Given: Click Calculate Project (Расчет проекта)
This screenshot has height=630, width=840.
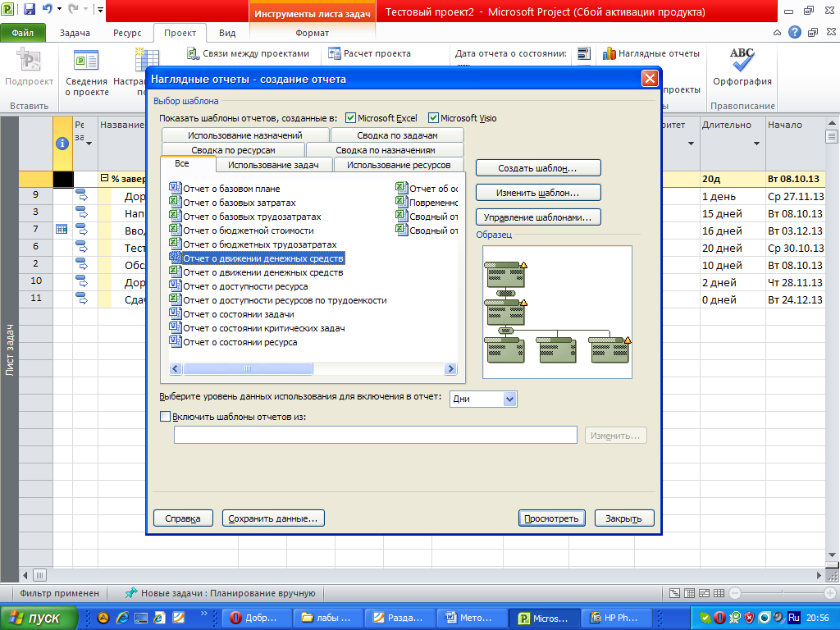Looking at the screenshot, I should [x=369, y=53].
